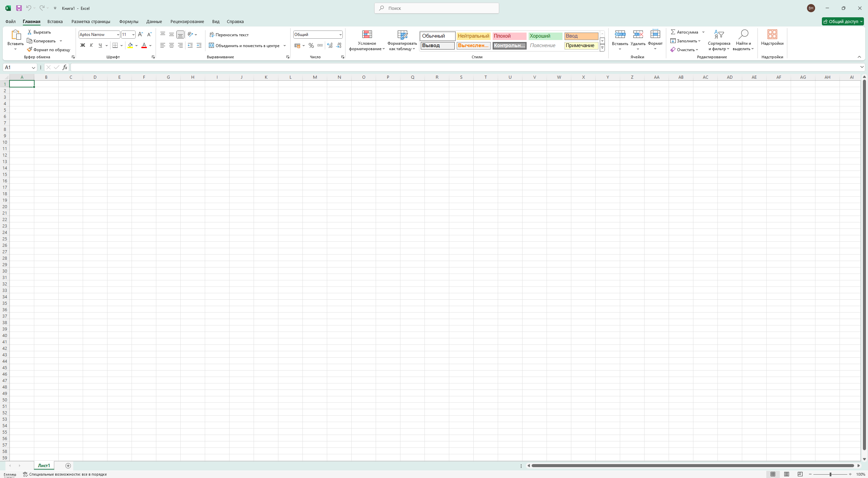Click the Find and Select magnifier
The image size is (868, 478).
(743, 35)
